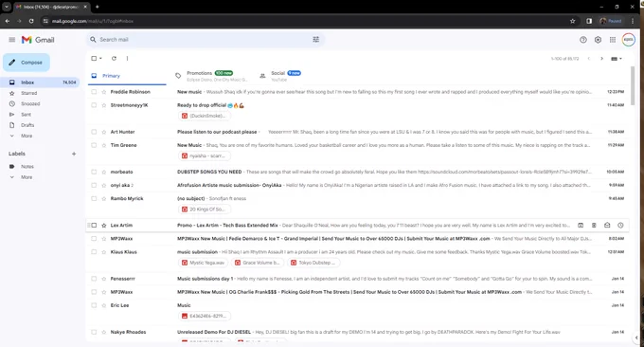Select the Tim Greene email checkbox

tap(94, 145)
